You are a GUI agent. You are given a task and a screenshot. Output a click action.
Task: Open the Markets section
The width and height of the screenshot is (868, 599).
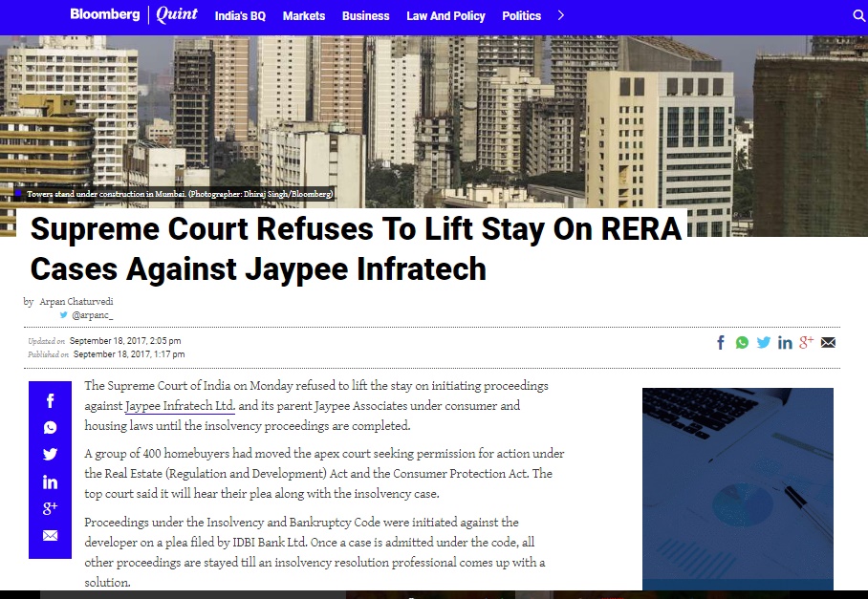(x=304, y=16)
